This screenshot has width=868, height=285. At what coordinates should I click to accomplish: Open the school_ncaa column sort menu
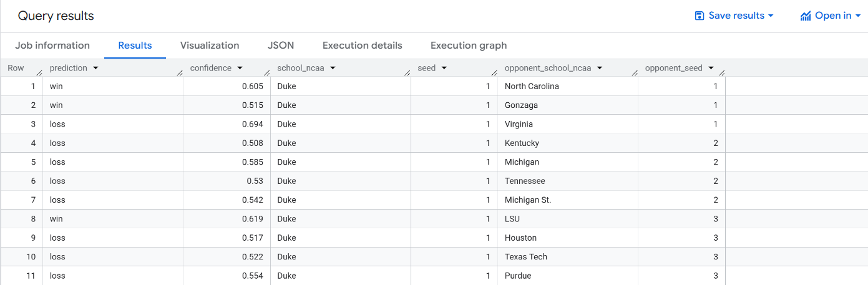[333, 68]
